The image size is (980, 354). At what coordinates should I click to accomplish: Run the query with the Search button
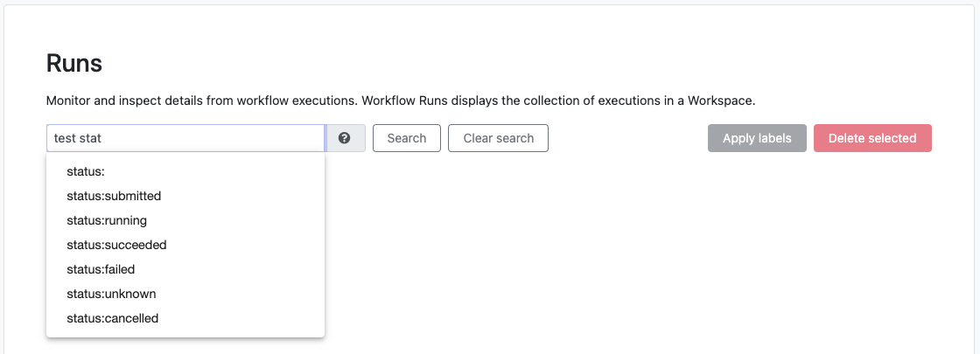pyautogui.click(x=407, y=138)
